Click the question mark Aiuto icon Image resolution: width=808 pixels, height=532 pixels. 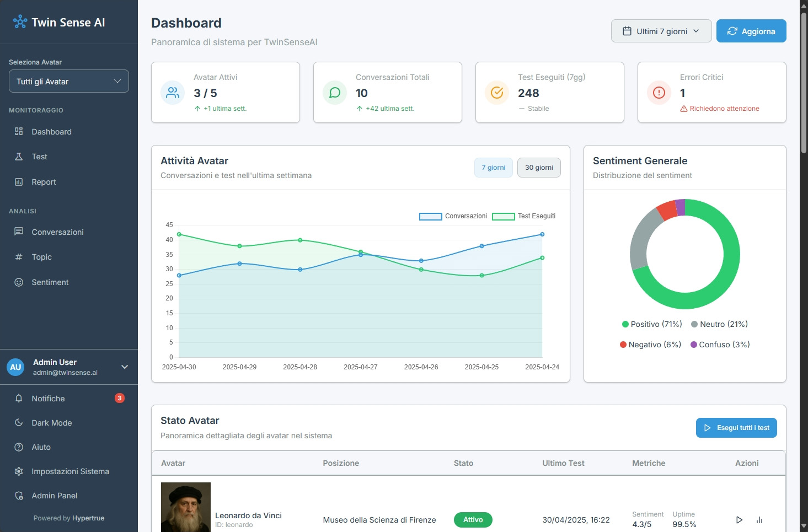19,447
